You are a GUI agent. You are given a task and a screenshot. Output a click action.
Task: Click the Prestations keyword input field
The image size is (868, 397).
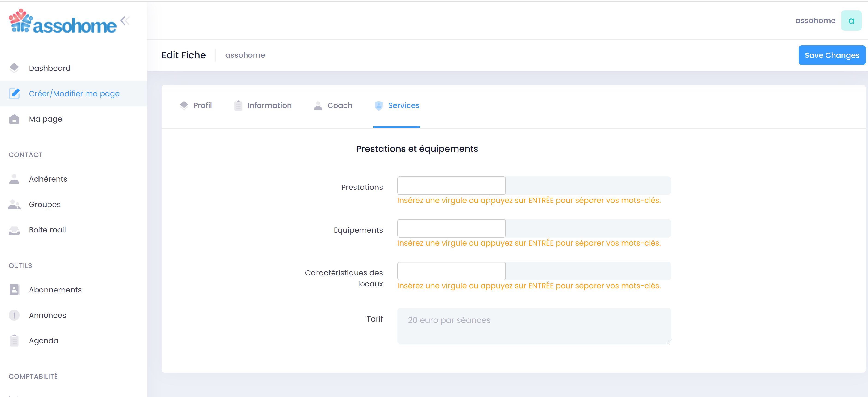451,185
